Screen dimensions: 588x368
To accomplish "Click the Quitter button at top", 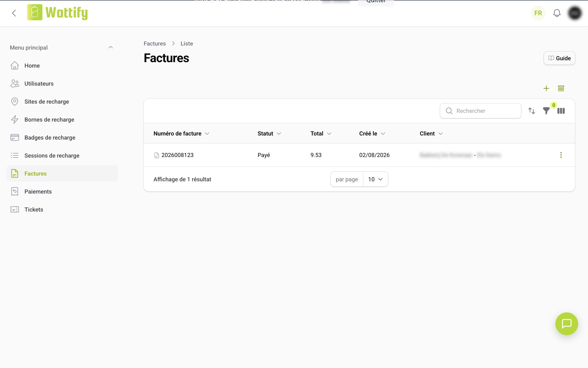I will [x=376, y=2].
